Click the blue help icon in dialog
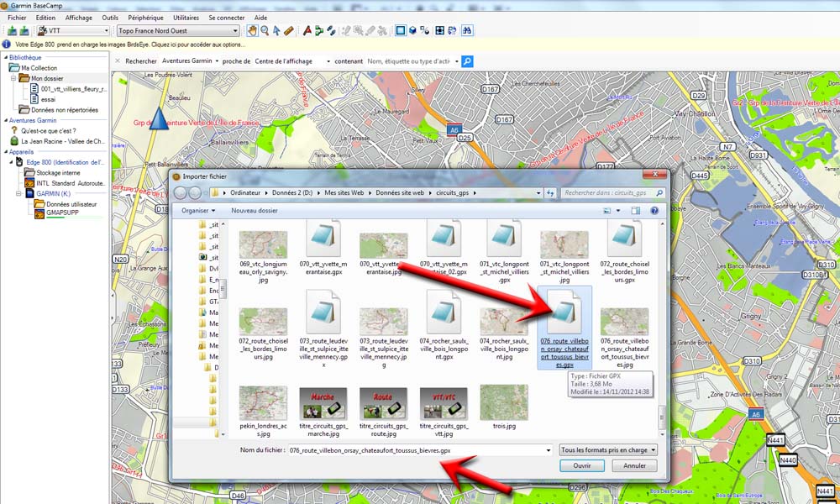840x504 pixels. [654, 211]
